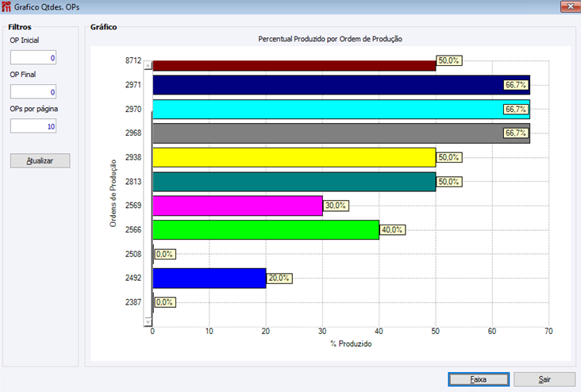Viewport: 581px width, 392px height.
Task: Click the chart scrollbar down arrow
Action: (x=148, y=322)
